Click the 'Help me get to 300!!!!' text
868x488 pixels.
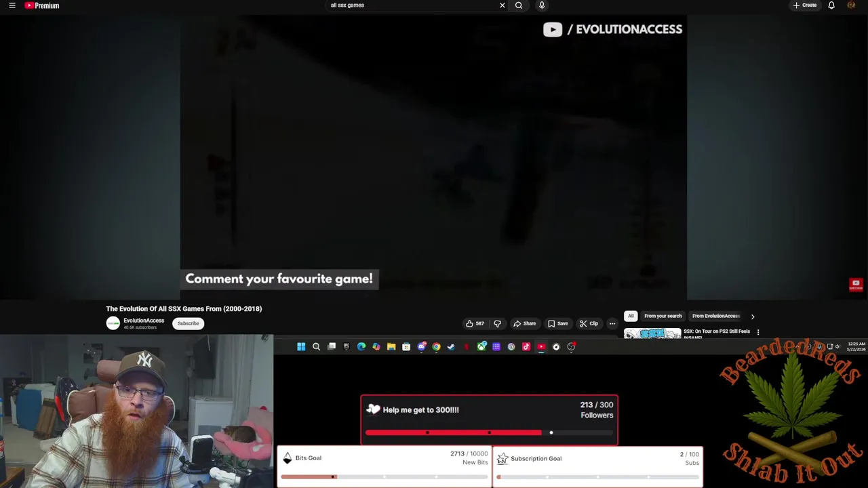click(420, 410)
